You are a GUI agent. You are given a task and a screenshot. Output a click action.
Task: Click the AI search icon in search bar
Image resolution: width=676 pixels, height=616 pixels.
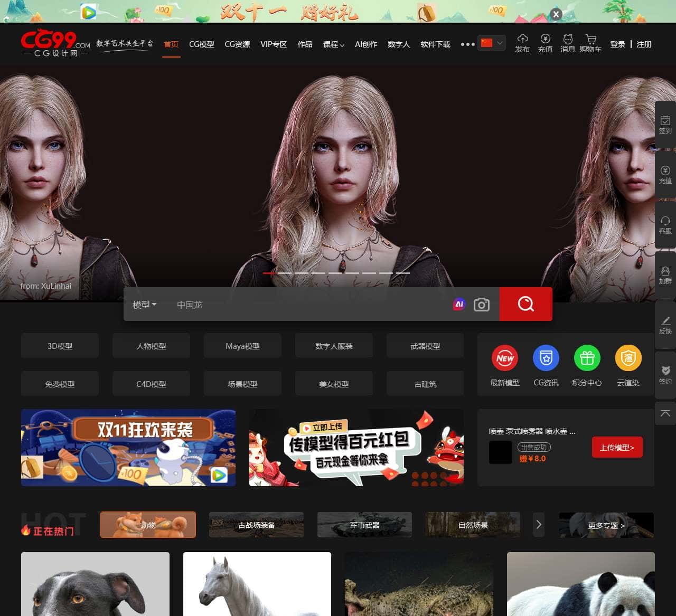tap(459, 304)
